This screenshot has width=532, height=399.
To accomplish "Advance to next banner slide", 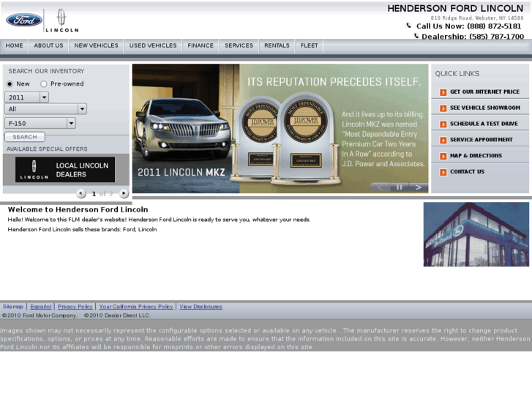I will pyautogui.click(x=419, y=187).
